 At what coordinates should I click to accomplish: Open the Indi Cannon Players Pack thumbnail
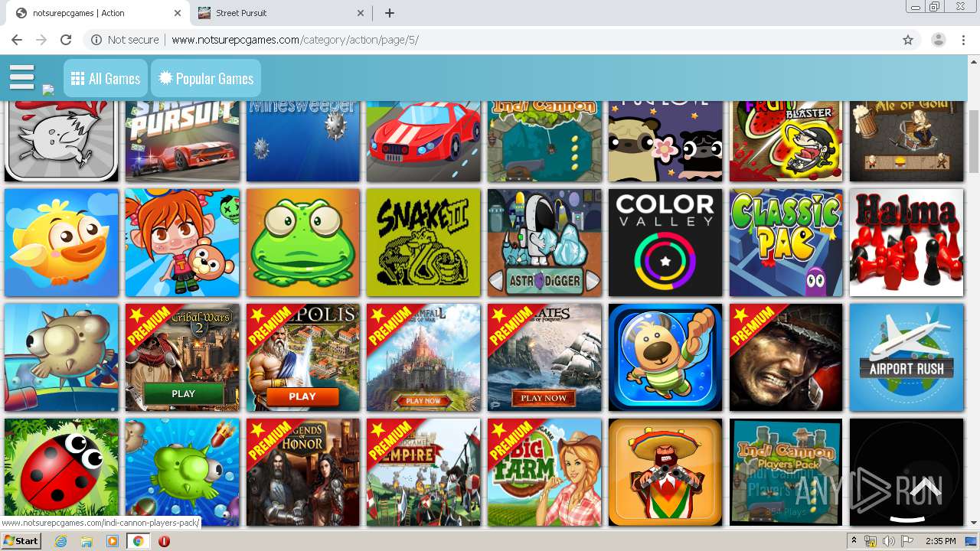tap(786, 472)
